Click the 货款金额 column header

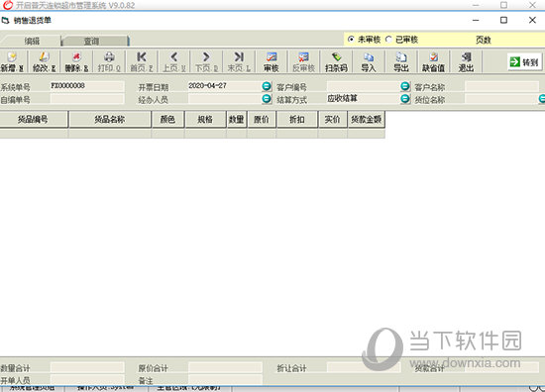(367, 120)
